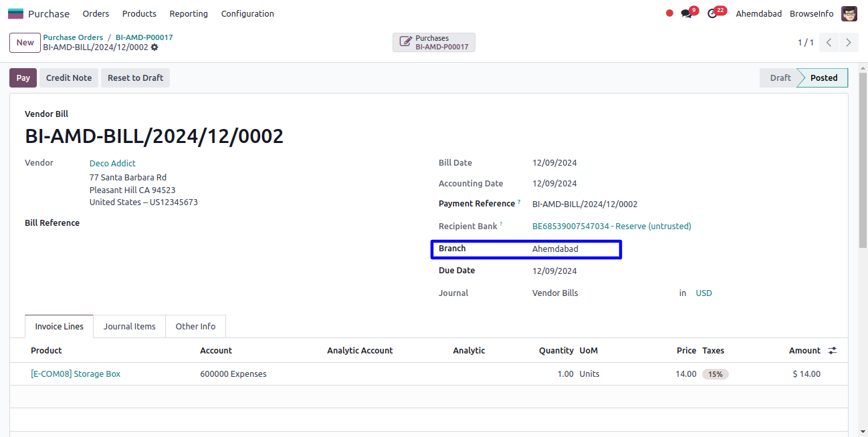Open the chat messages icon
This screenshot has height=437, width=868.
686,13
